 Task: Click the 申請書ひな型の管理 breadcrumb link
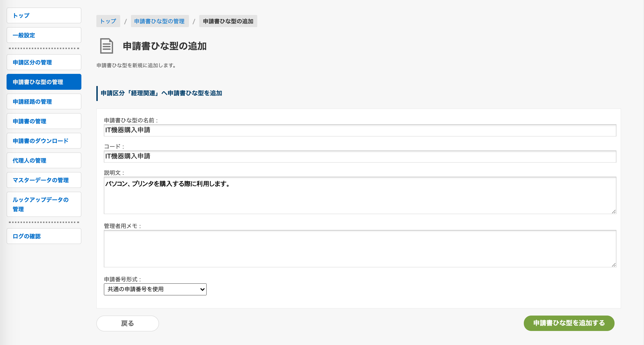(x=159, y=21)
